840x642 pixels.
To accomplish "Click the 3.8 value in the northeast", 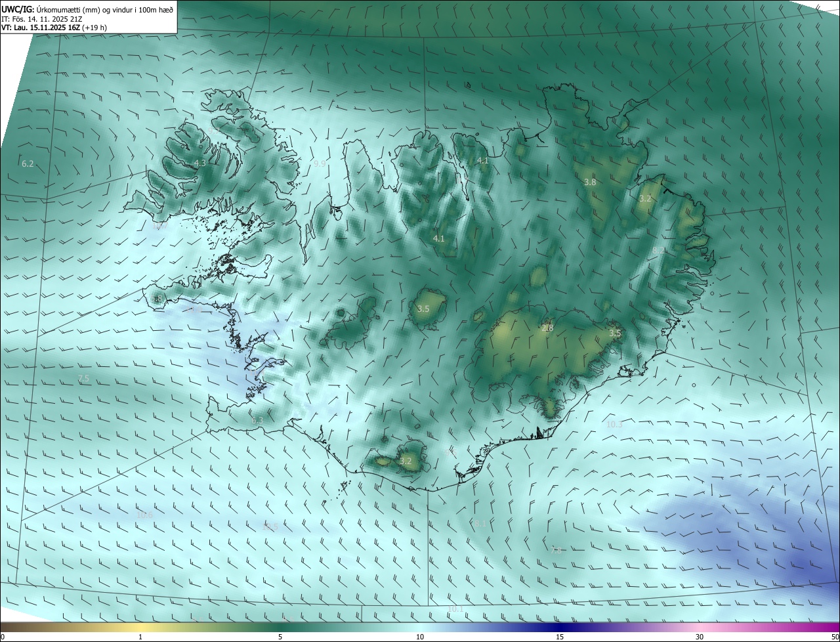I will coord(590,182).
